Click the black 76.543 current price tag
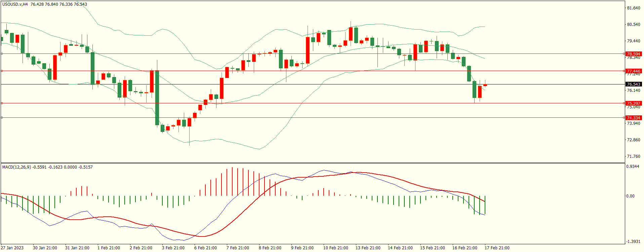644x252 pixels. pos(633,84)
